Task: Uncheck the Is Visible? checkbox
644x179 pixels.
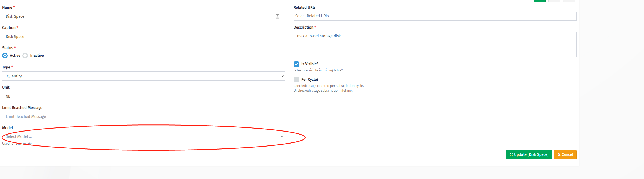Action: 296,64
